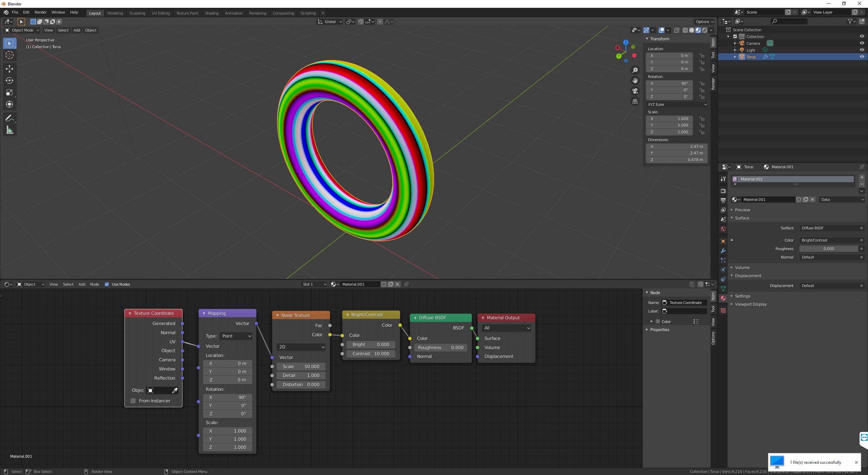Select the Measure ruler tool
This screenshot has width=868, height=475.
[x=9, y=130]
